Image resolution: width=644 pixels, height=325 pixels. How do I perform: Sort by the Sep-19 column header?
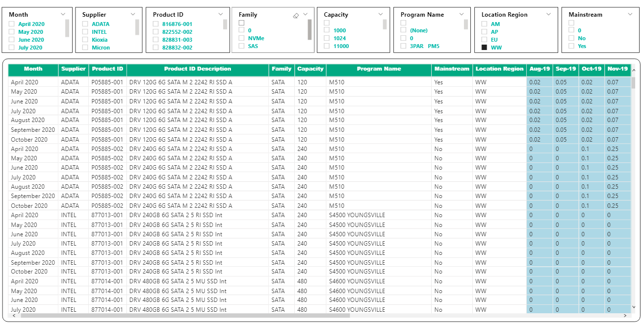(566, 70)
